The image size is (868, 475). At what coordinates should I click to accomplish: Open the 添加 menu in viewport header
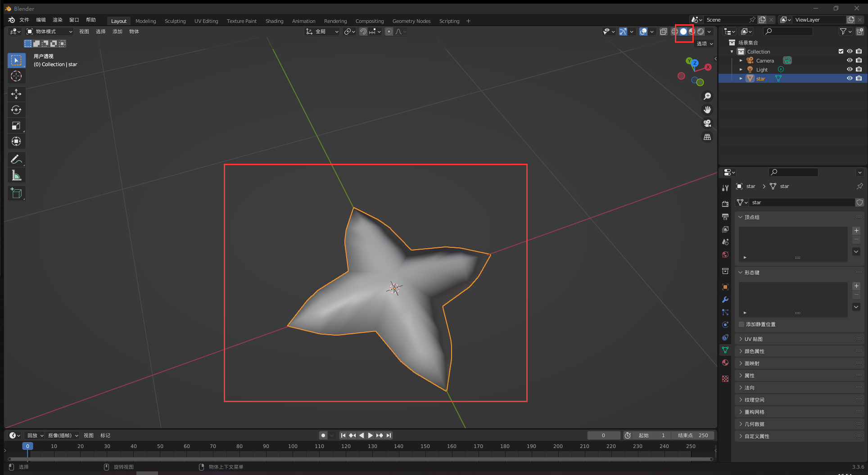click(118, 31)
